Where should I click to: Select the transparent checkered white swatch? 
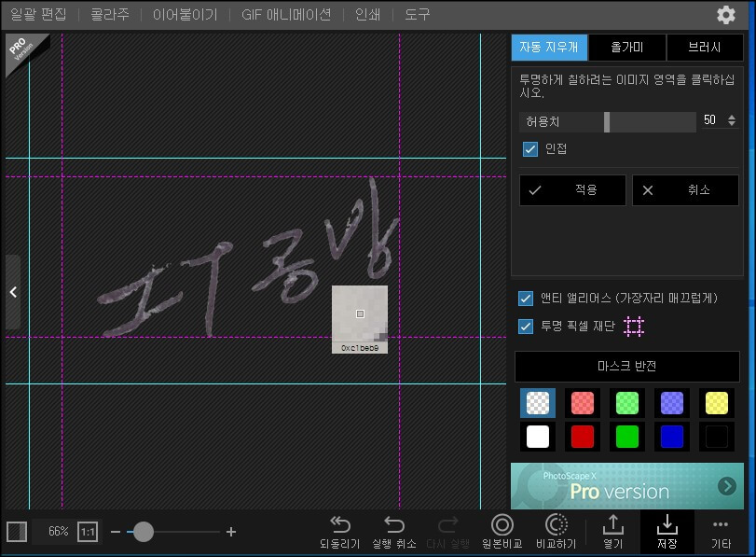coord(538,403)
